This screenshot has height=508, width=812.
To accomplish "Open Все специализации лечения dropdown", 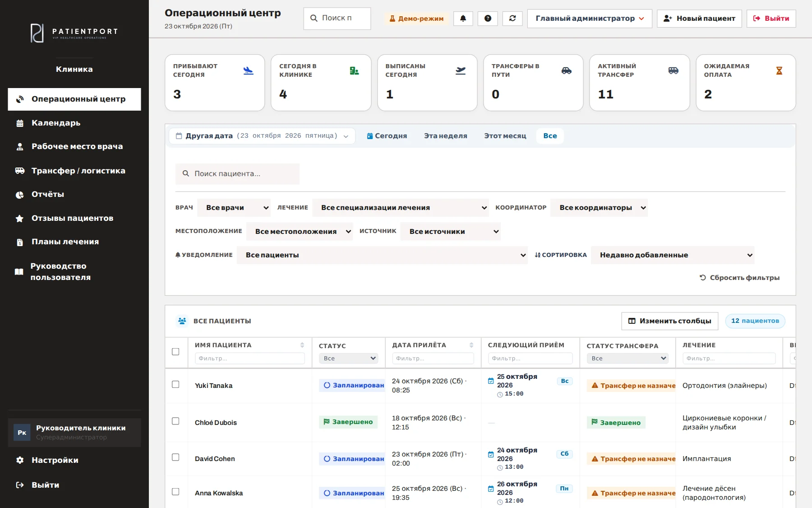I will [401, 208].
